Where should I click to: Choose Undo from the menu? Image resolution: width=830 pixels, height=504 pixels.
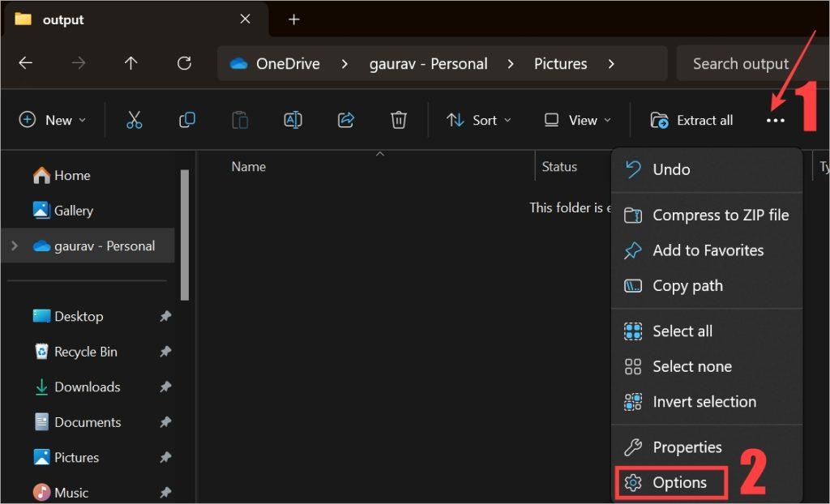click(x=707, y=169)
